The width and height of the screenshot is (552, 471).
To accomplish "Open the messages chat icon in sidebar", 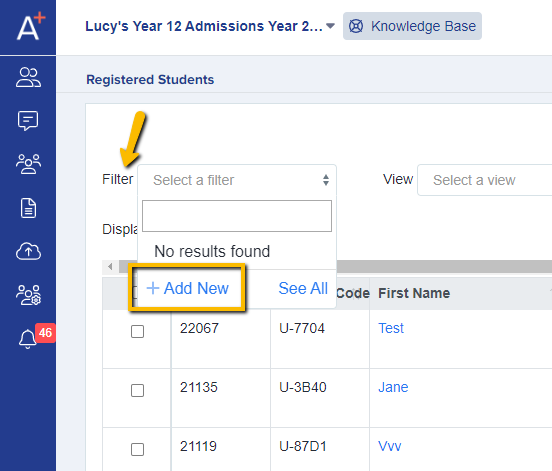I will (x=28, y=121).
